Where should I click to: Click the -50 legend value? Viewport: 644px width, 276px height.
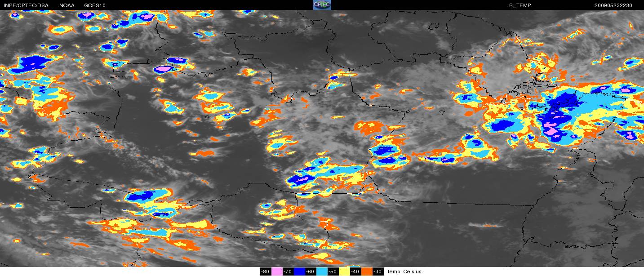[x=333, y=272]
